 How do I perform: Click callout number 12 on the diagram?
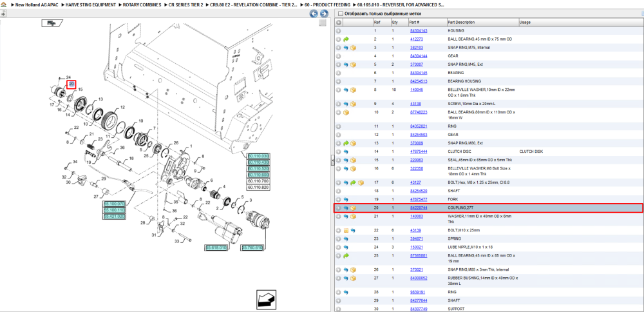pyautogui.click(x=122, y=107)
